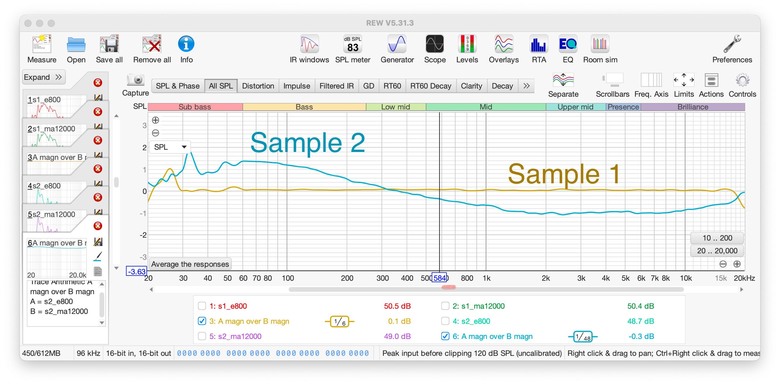This screenshot has width=780, height=385.
Task: Zoom out graph vertical minus icon
Action: click(x=156, y=133)
